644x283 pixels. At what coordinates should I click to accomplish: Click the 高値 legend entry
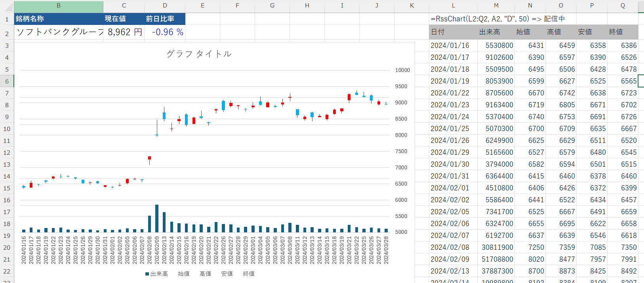(205, 274)
